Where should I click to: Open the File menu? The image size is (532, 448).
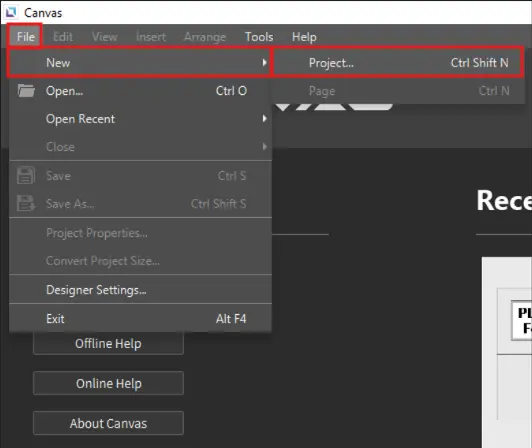pyautogui.click(x=25, y=36)
